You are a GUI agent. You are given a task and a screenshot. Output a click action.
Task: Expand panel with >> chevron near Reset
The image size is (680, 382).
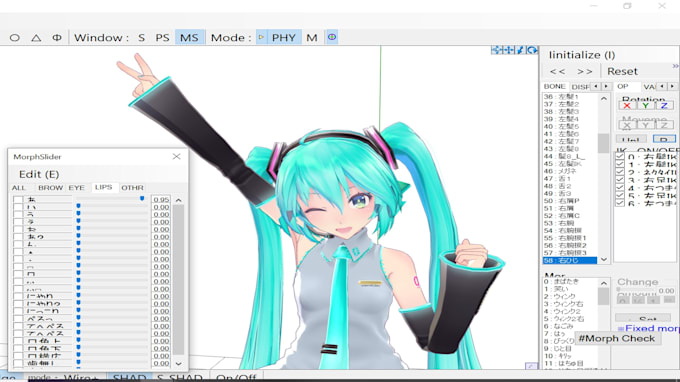[675, 66]
